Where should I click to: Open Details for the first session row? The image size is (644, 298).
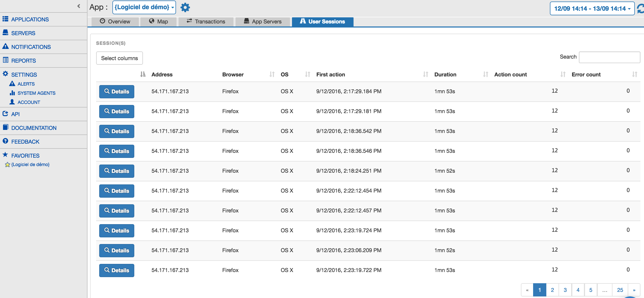pos(116,91)
